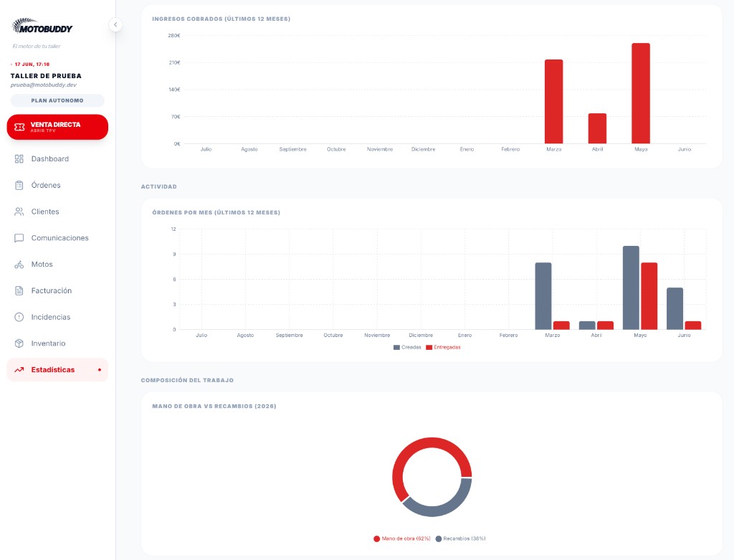This screenshot has width=734, height=560.
Task: Toggle Recambios legend item
Action: click(x=461, y=538)
